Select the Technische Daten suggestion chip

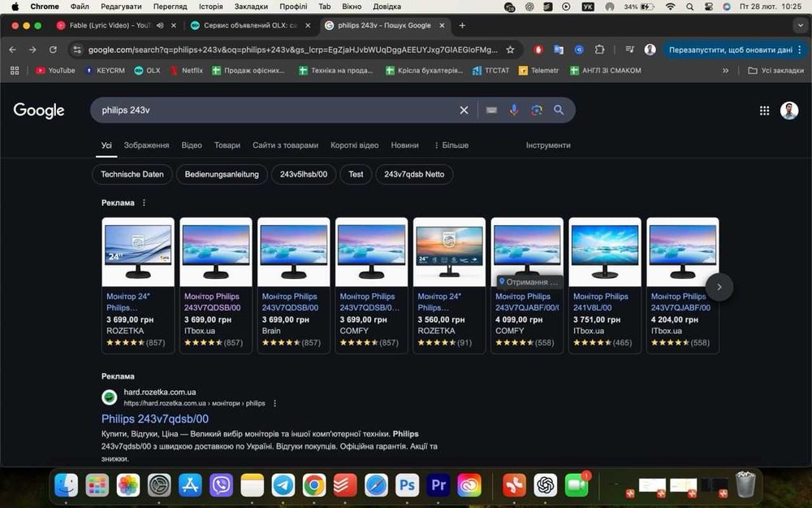coord(132,174)
